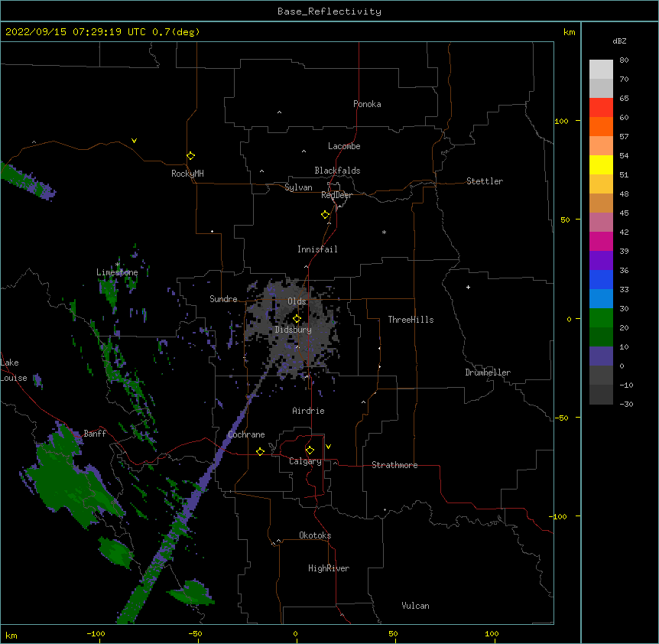Click the ThreeHills city label

pyautogui.click(x=411, y=320)
